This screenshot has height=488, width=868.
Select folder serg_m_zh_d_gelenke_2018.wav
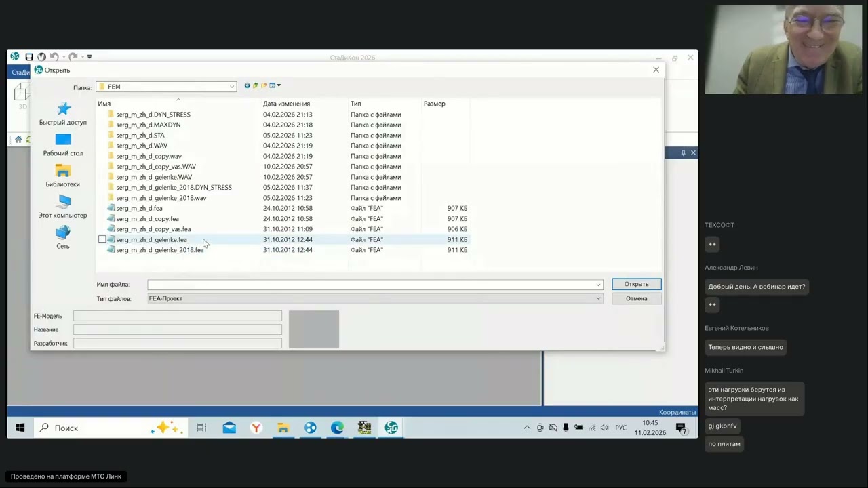point(161,198)
